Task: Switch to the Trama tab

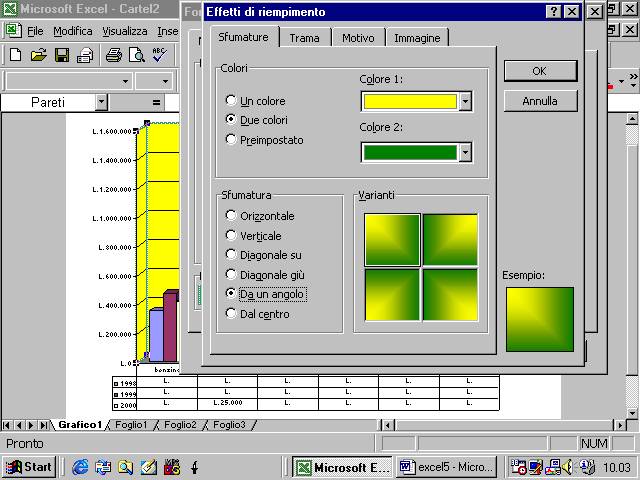Action: tap(304, 38)
